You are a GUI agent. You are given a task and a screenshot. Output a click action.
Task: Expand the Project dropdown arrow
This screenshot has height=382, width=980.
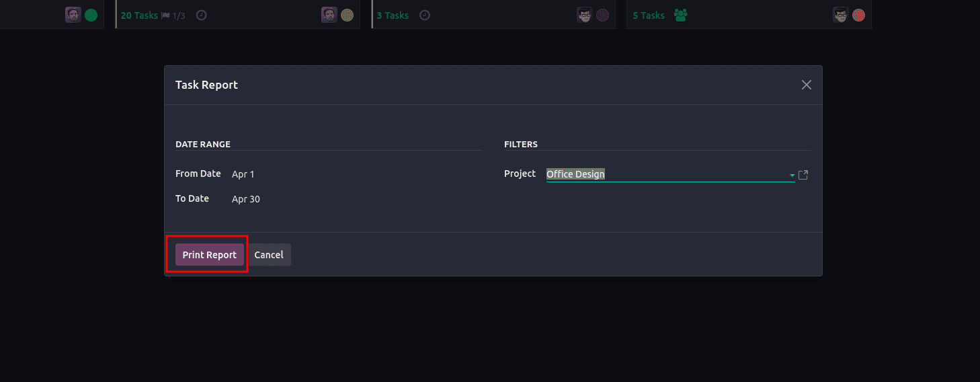coord(792,176)
